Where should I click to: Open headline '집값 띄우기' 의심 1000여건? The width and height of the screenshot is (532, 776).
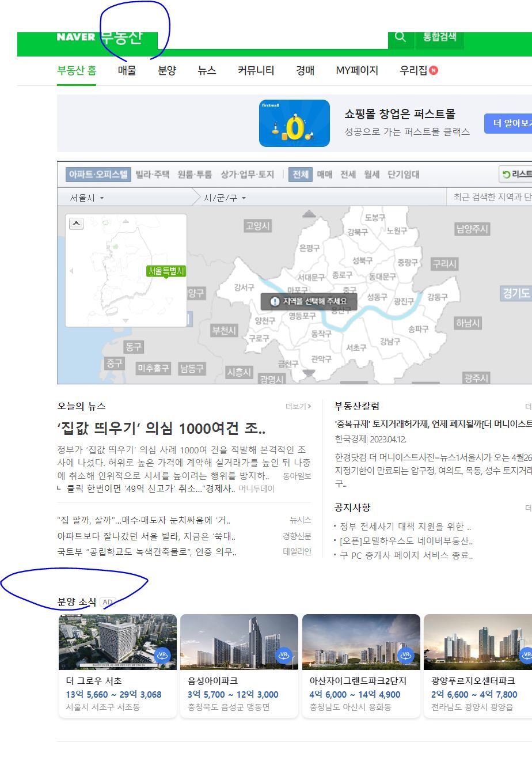161,429
